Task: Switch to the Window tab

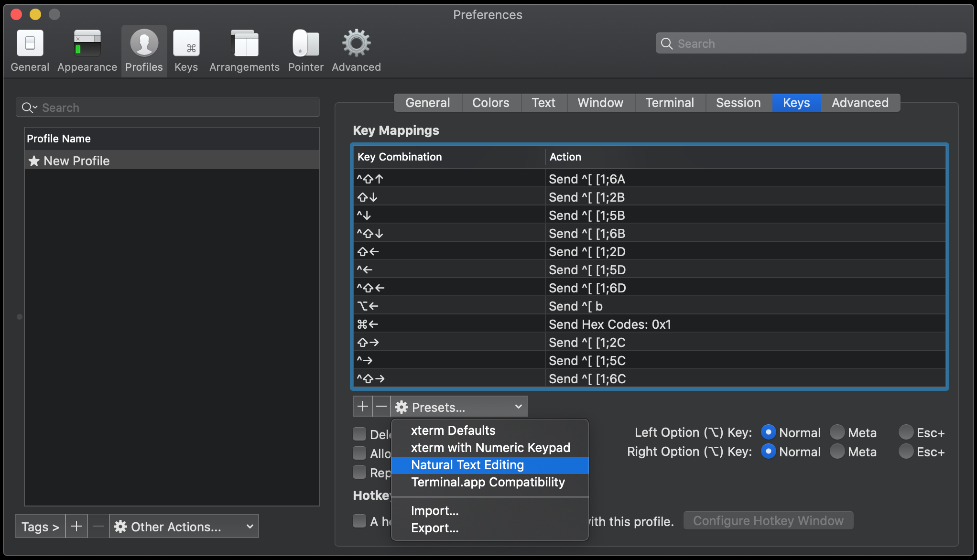Action: click(x=600, y=102)
